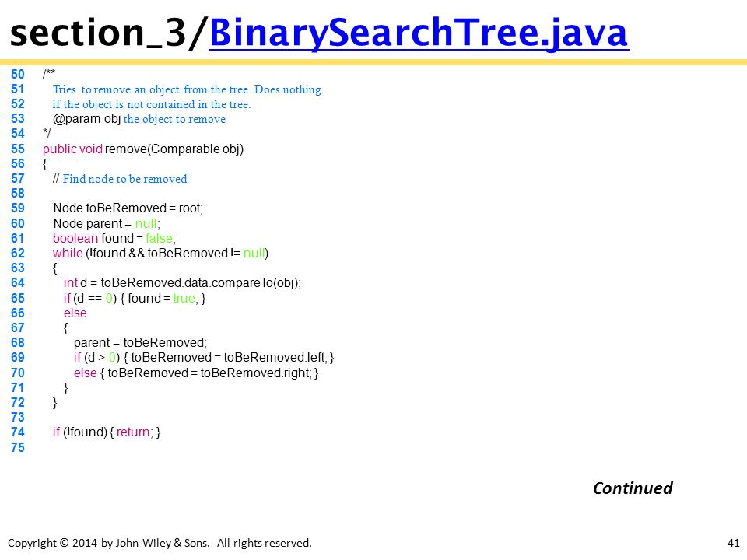Click the opening brace on line 67
The height and width of the screenshot is (560, 747).
click(65, 328)
